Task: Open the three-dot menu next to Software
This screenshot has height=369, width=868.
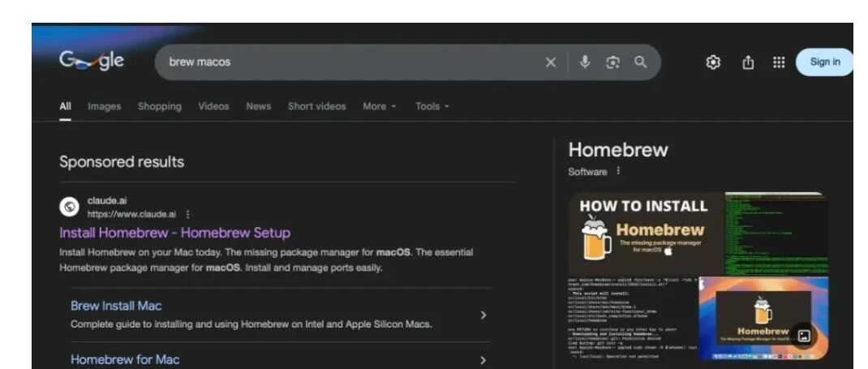Action: pyautogui.click(x=618, y=171)
